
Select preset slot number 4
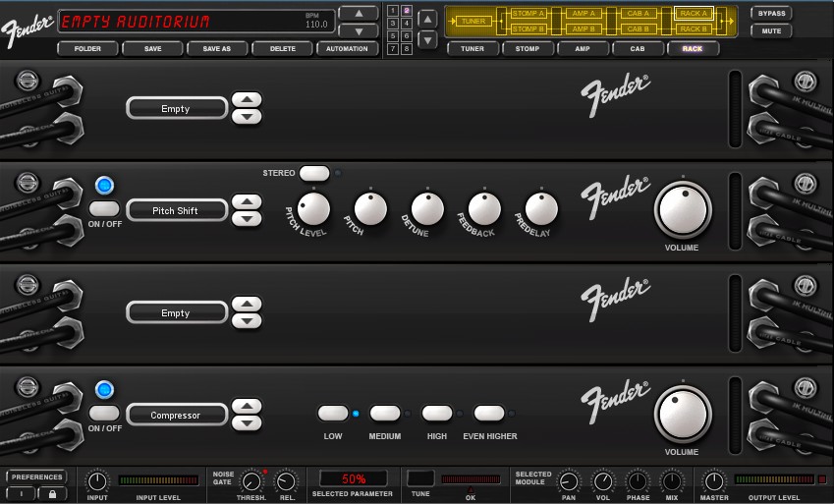[x=407, y=24]
